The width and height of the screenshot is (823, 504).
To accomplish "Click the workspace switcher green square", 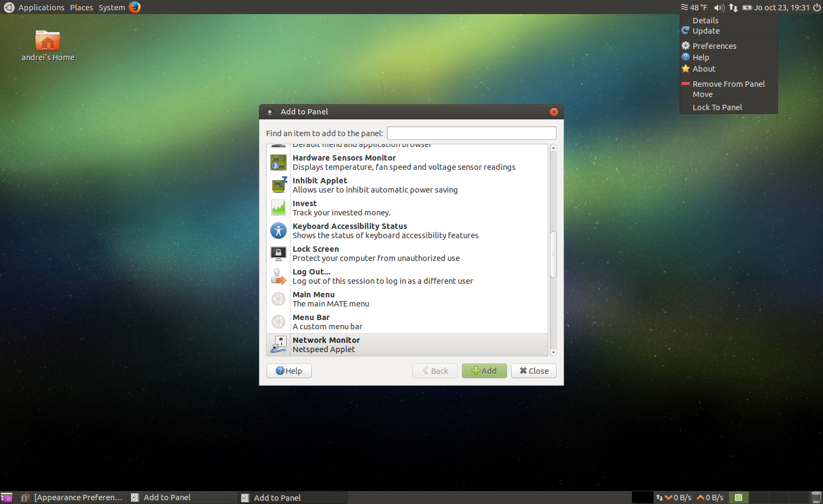I will tap(738, 497).
